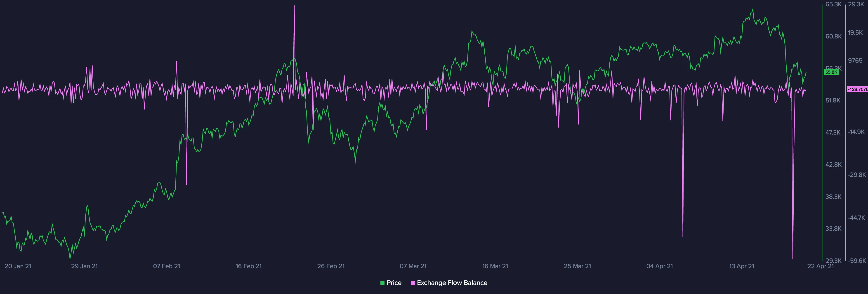The image size is (868, 294).
Task: Click the 51.8K price axis label
Action: [833, 100]
